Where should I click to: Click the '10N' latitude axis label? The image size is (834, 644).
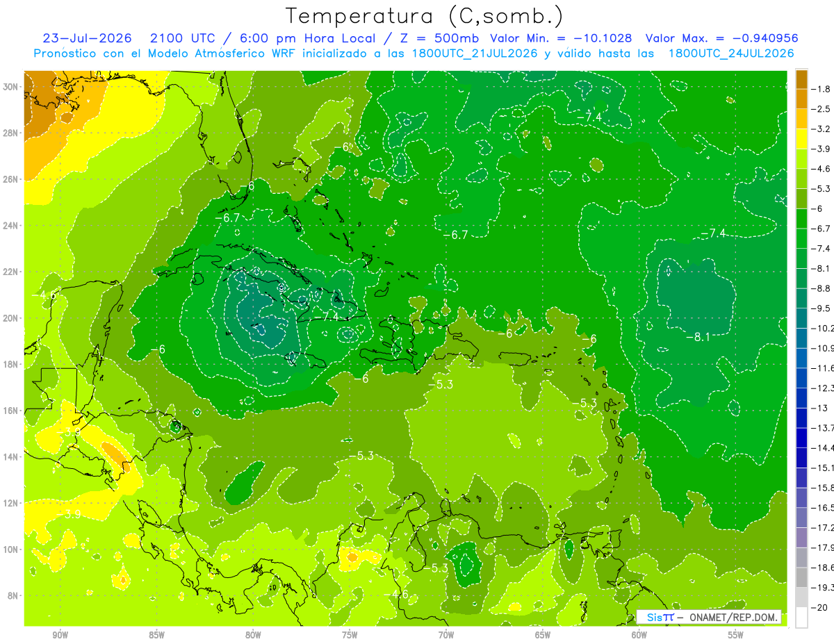tap(12, 550)
